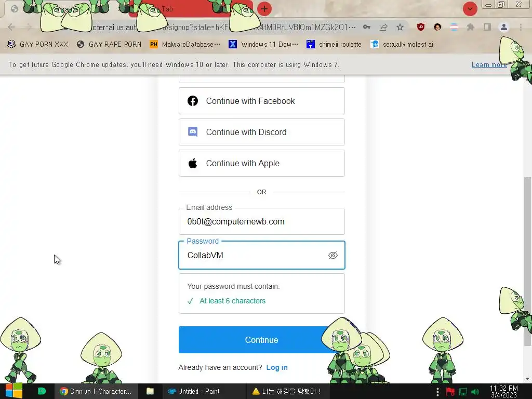Open the volume speaker tray icon
532x399 pixels.
pos(475,392)
